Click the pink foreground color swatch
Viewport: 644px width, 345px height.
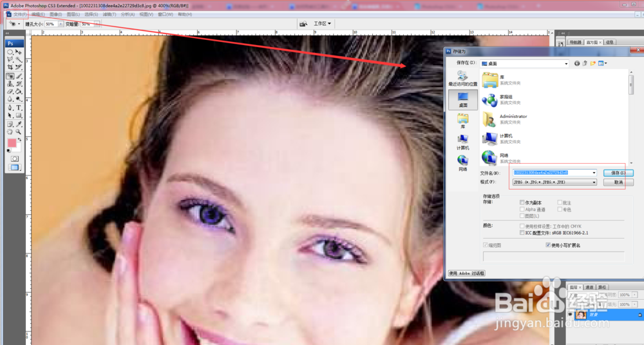pos(12,143)
